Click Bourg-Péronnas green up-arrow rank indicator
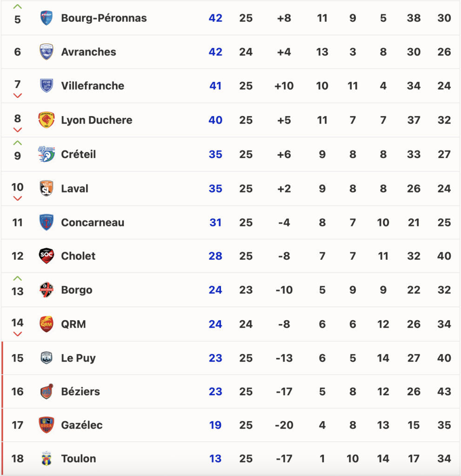Viewport: 461px width, 476px height. 18,7
